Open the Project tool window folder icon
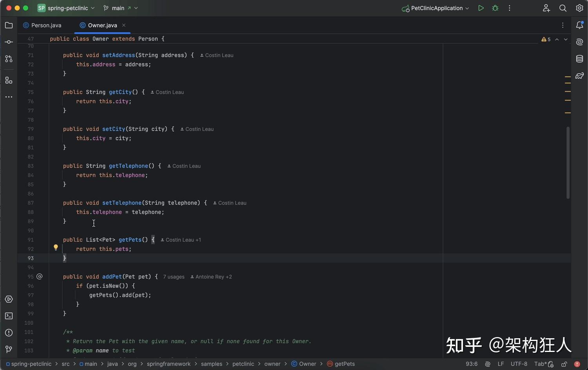 coord(9,25)
